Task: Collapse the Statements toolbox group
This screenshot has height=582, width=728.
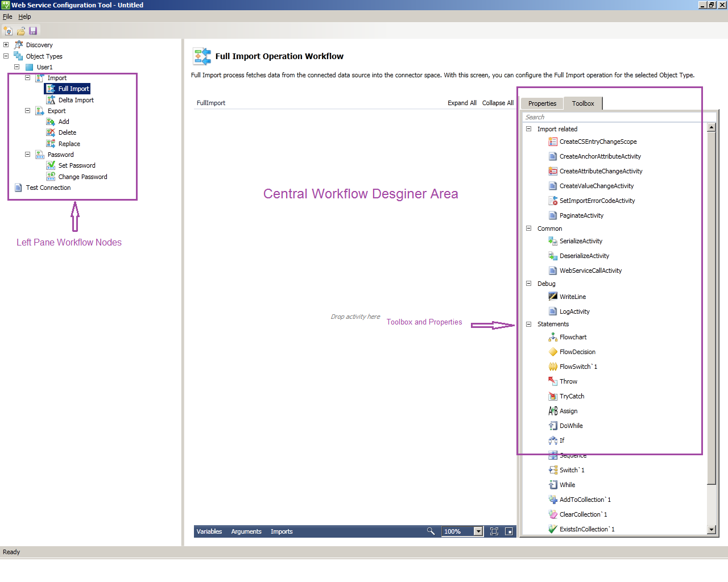Action: tap(529, 324)
